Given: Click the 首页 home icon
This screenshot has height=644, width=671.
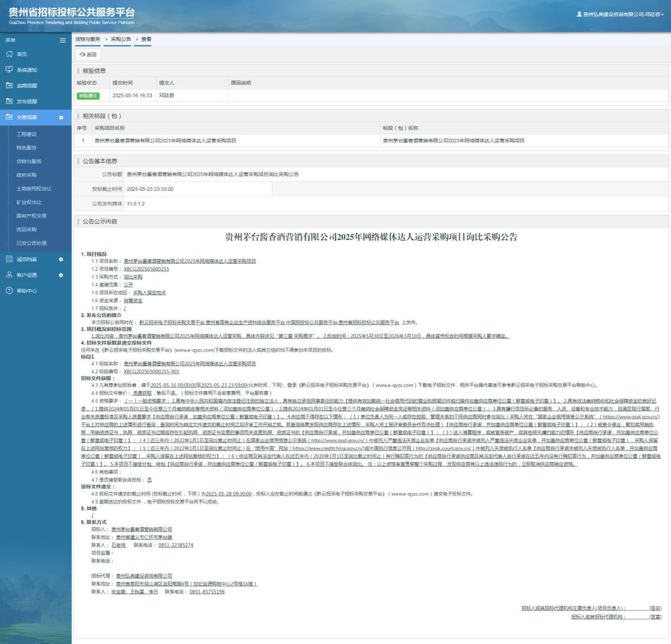Looking at the screenshot, I should [x=9, y=54].
